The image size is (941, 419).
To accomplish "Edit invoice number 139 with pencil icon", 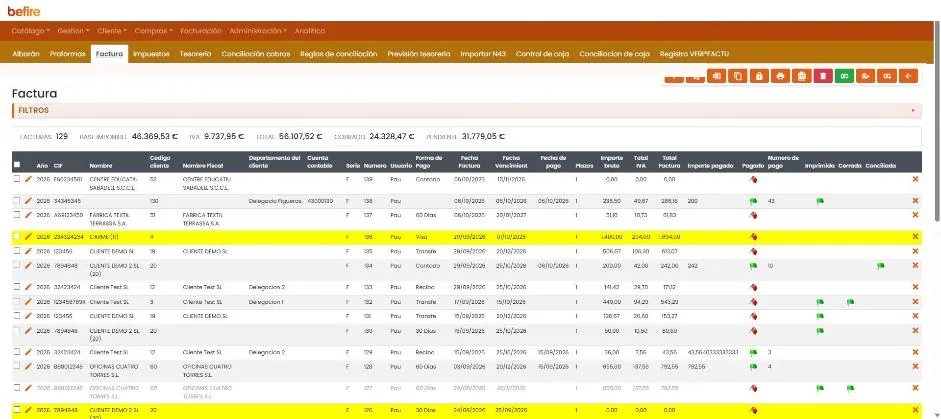I will pyautogui.click(x=28, y=179).
